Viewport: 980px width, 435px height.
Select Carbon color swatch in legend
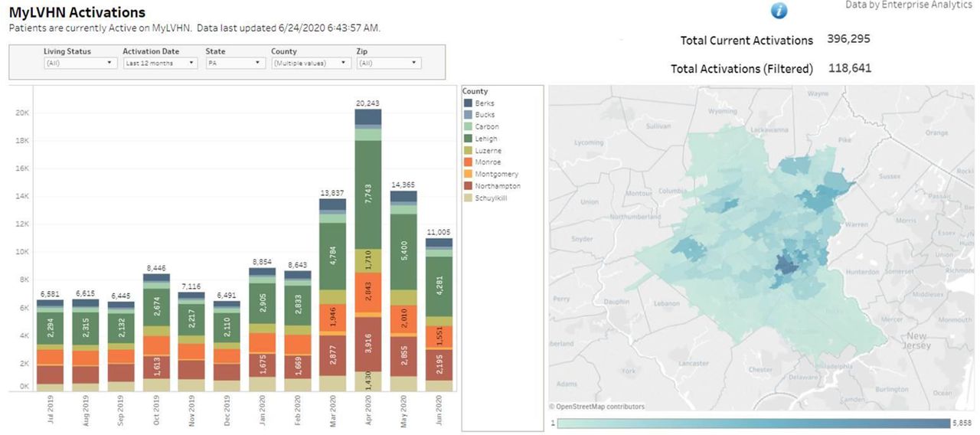click(467, 126)
